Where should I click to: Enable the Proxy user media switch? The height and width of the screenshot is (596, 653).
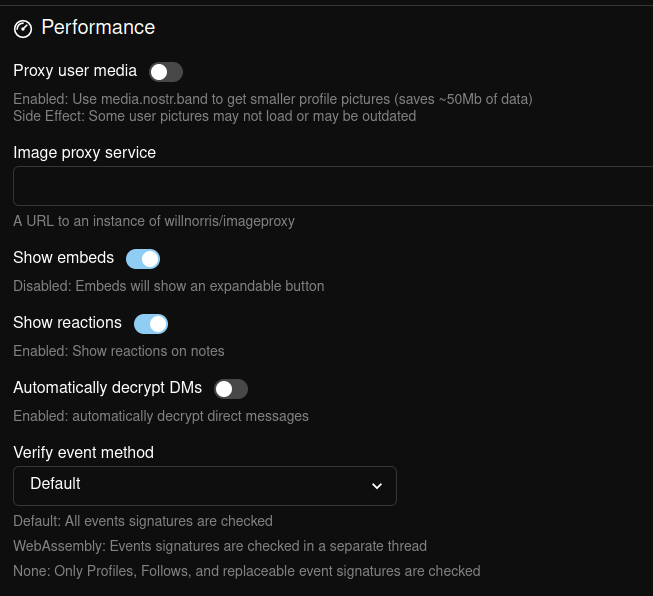166,72
